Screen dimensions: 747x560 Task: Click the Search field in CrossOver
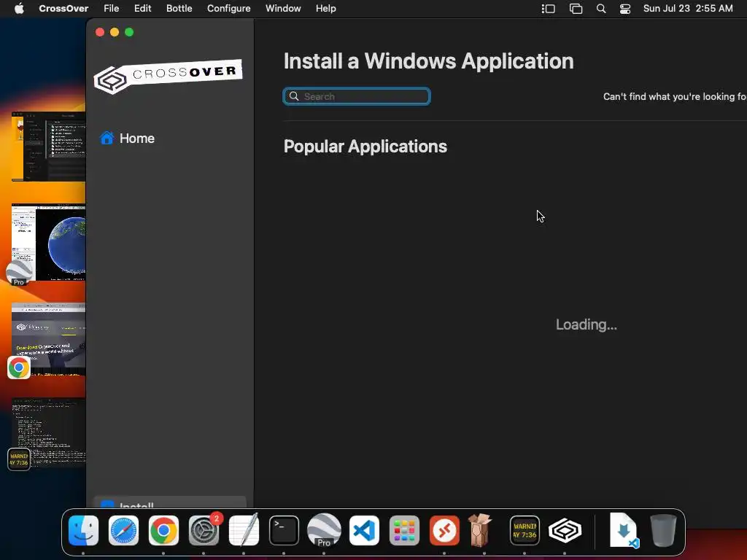[356, 96]
